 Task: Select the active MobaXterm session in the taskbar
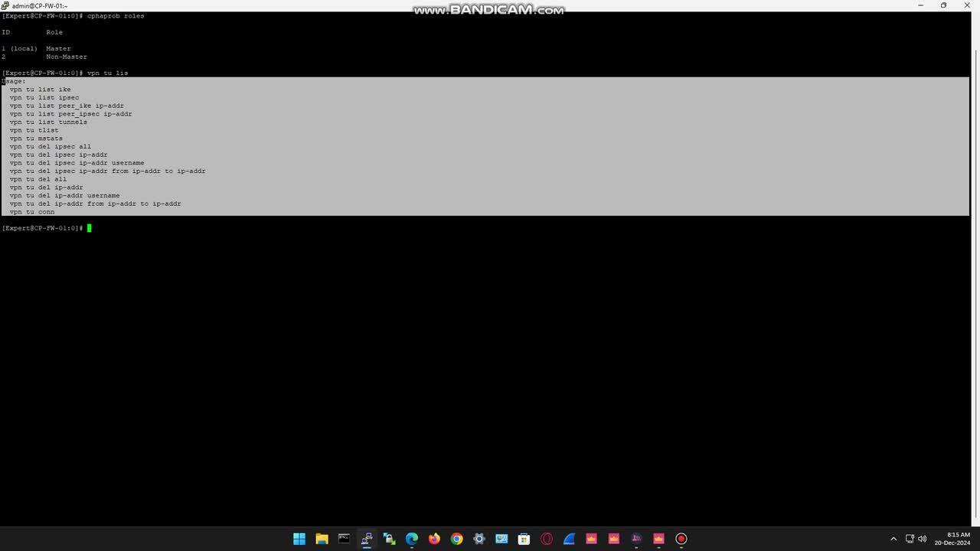click(x=367, y=538)
